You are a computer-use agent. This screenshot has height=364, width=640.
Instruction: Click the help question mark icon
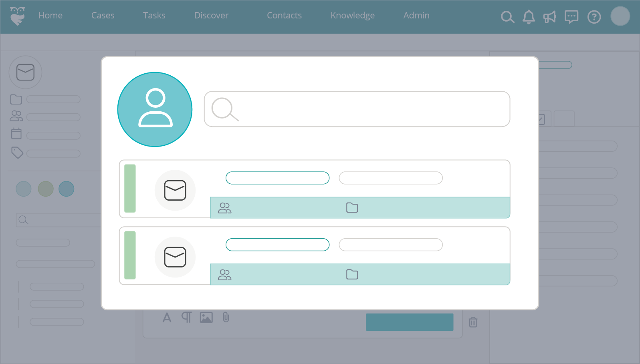(594, 17)
